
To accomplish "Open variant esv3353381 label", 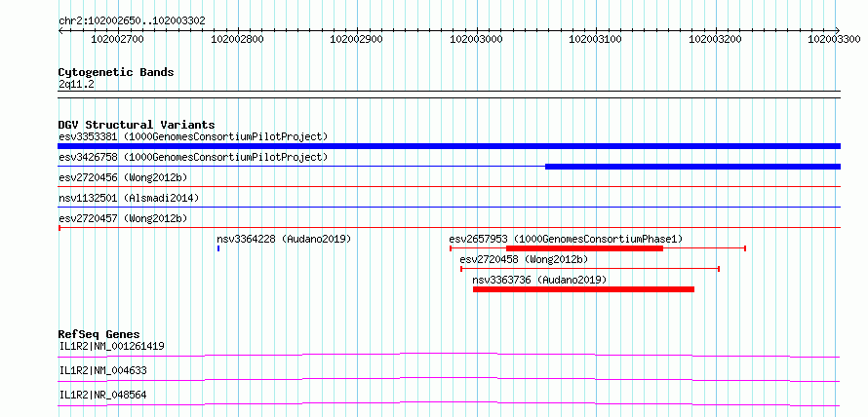I will click(193, 136).
